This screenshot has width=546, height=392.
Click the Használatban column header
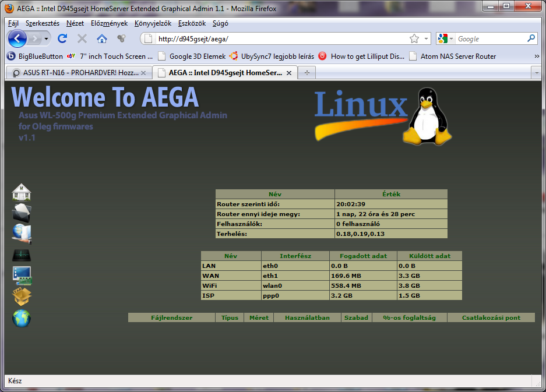click(307, 317)
